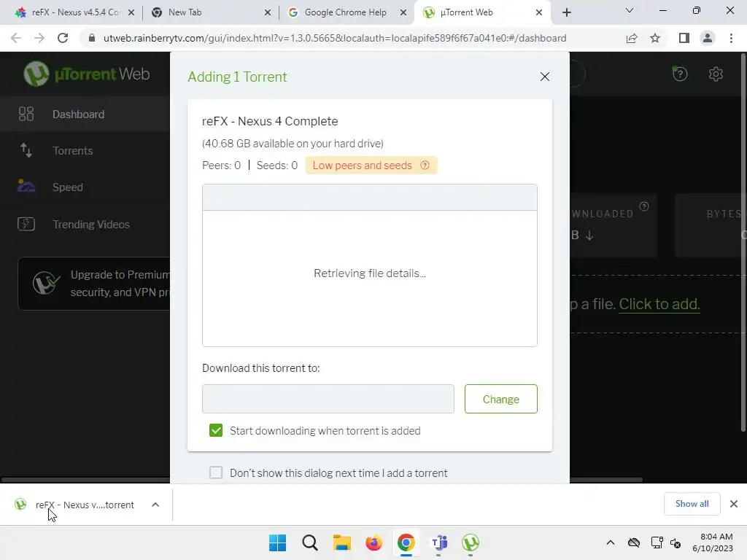
Task: Click the muted volume tray icon
Action: tap(676, 542)
